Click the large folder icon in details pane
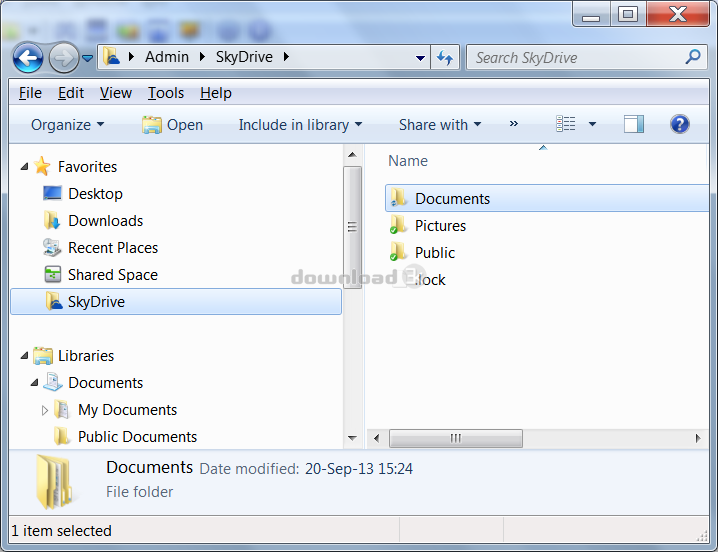Screen dimensions: 718x552 [54, 482]
